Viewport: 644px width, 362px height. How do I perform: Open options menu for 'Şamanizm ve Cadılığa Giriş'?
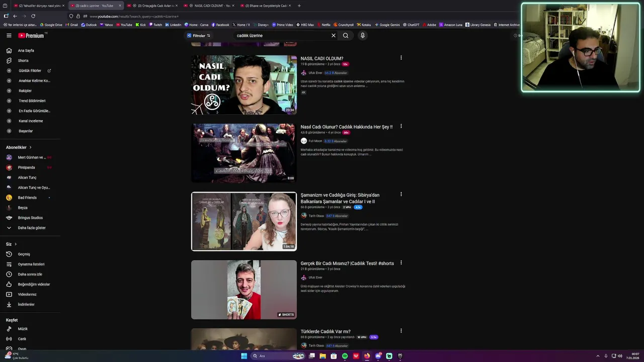pyautogui.click(x=401, y=194)
